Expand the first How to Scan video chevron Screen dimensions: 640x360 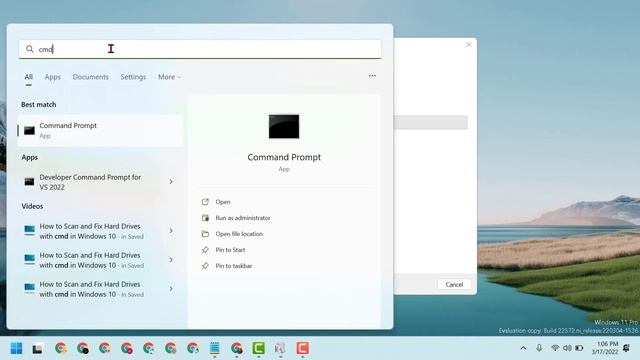(171, 231)
